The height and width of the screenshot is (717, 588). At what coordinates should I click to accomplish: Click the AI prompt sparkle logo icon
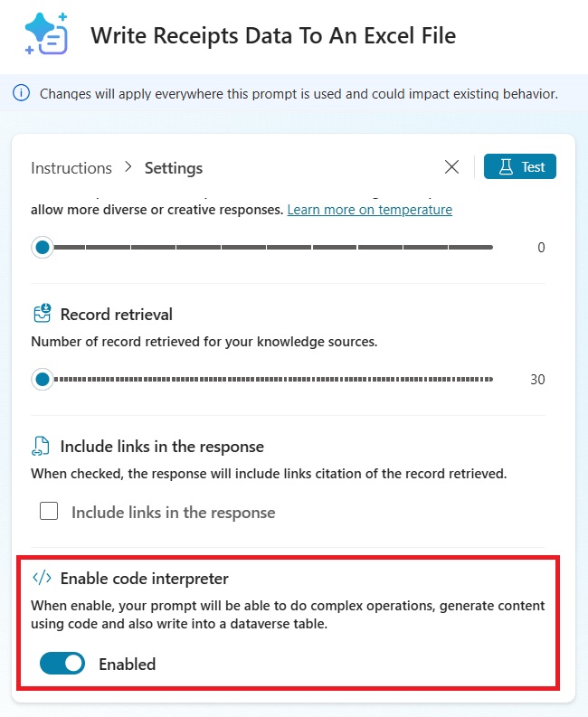click(46, 35)
